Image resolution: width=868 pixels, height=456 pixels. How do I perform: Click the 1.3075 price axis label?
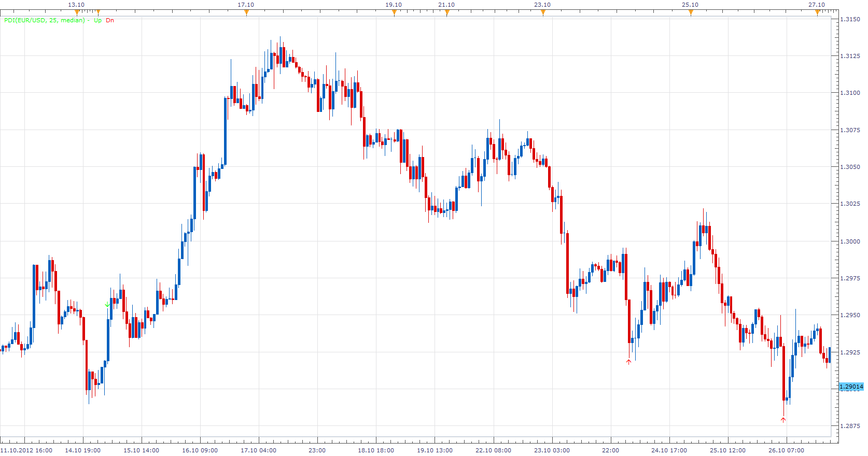pyautogui.click(x=850, y=130)
